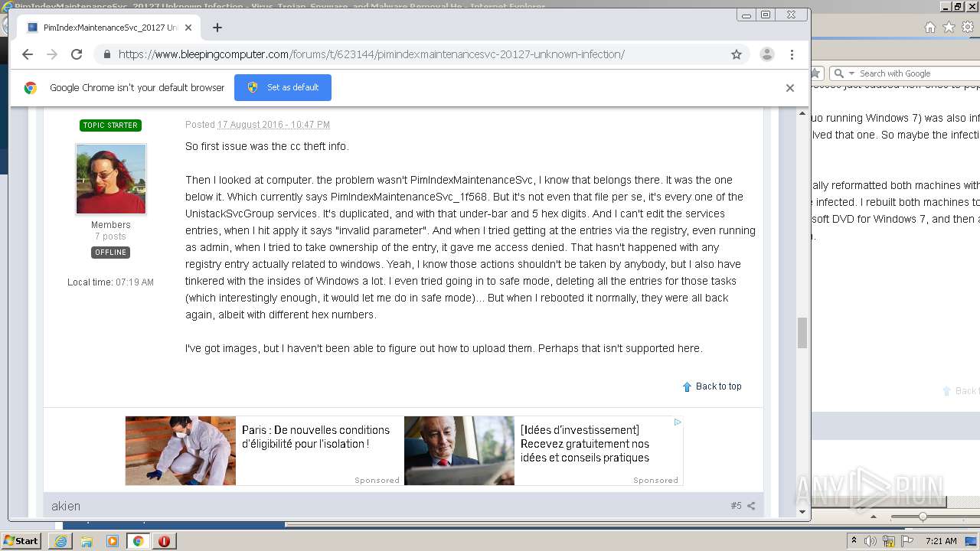Click the Chrome page vertical scrollbar thumb
The width and height of the screenshot is (980, 551).
click(802, 332)
